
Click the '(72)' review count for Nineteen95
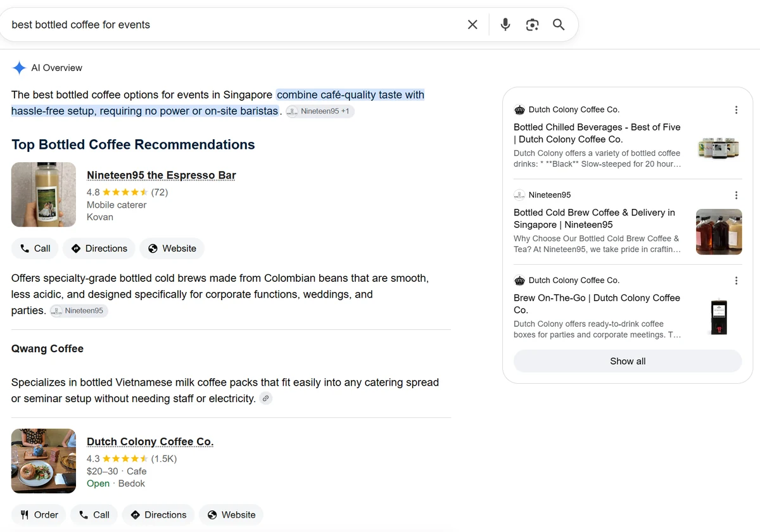(160, 192)
